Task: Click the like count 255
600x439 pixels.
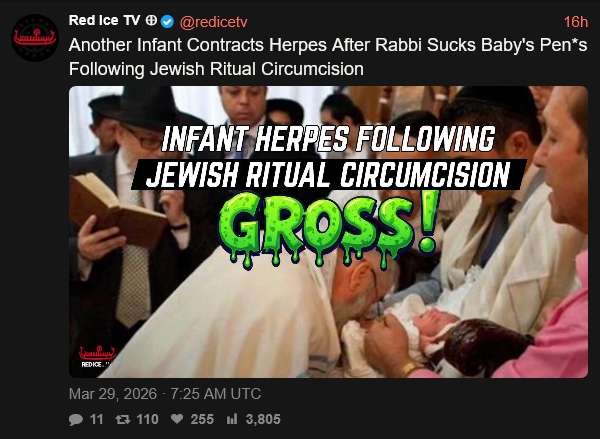Action: [202, 419]
